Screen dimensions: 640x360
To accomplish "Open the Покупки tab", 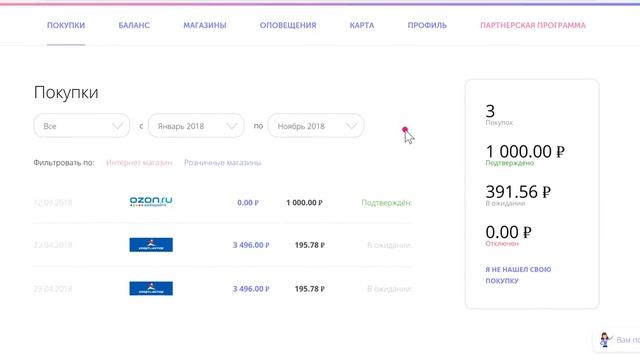I will (66, 25).
